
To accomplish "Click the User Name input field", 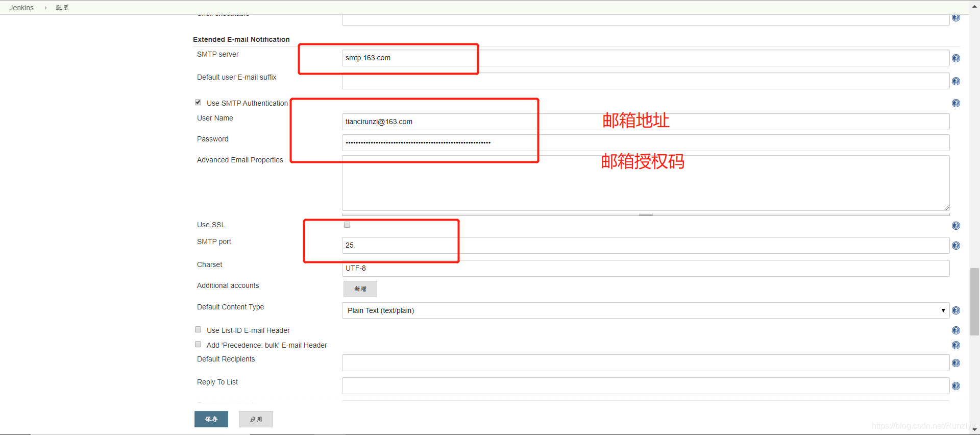I will pos(646,122).
